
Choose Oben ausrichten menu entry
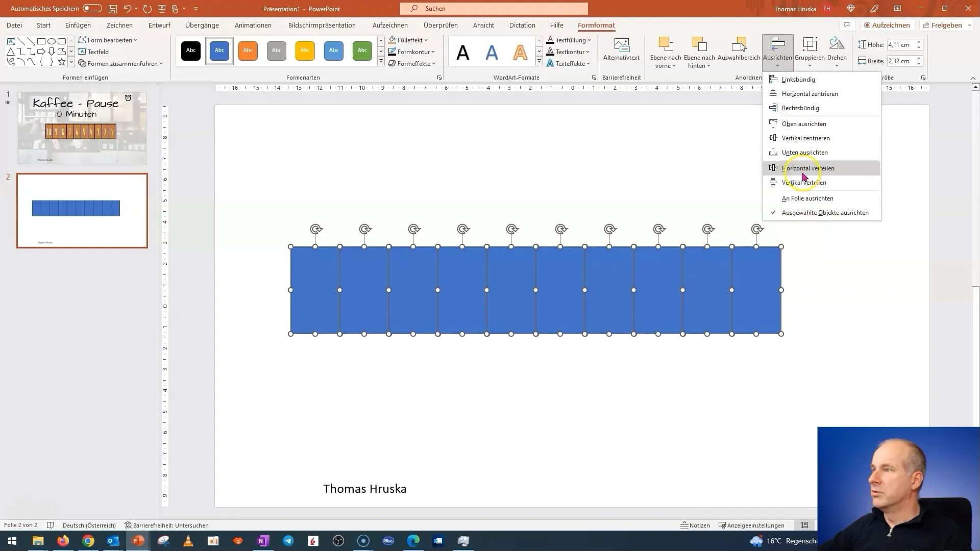(x=822, y=123)
